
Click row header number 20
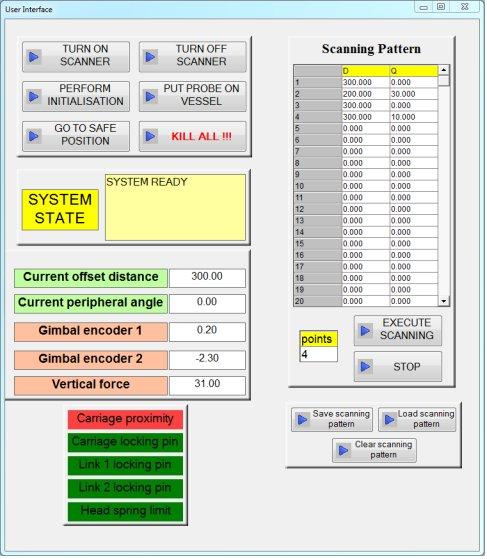click(x=317, y=301)
